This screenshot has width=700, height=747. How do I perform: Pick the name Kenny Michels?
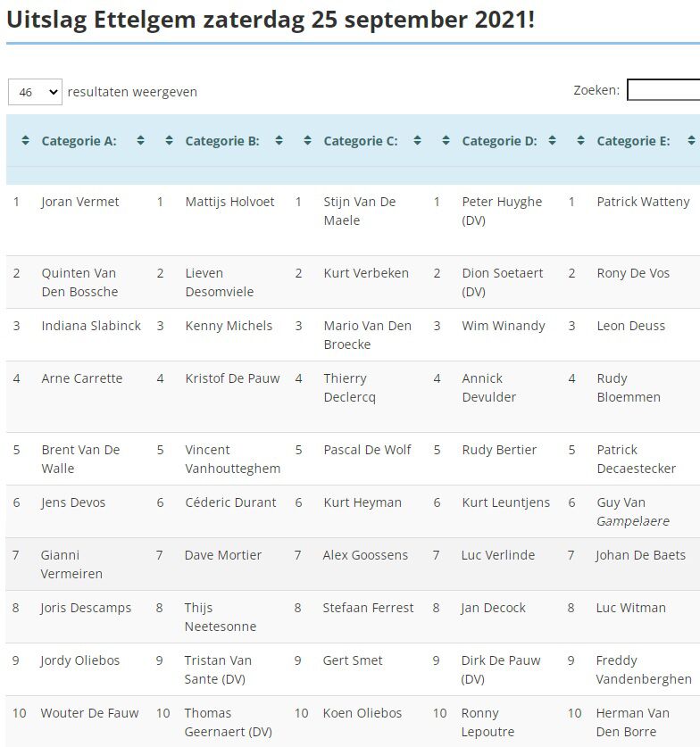[229, 326]
